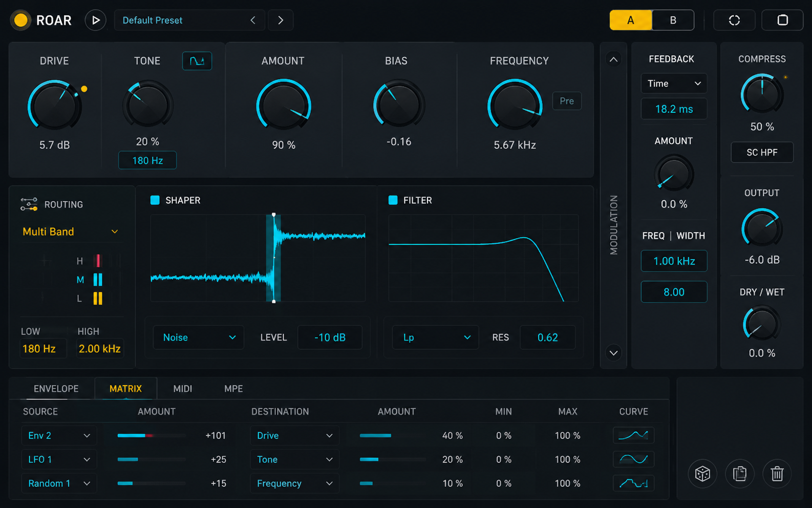Open the curve shape for the Env 2 row

633,435
